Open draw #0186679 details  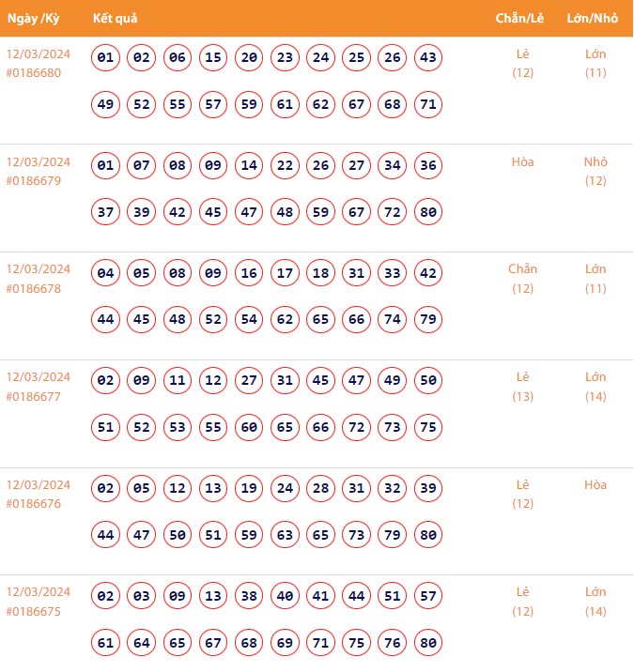(x=34, y=180)
